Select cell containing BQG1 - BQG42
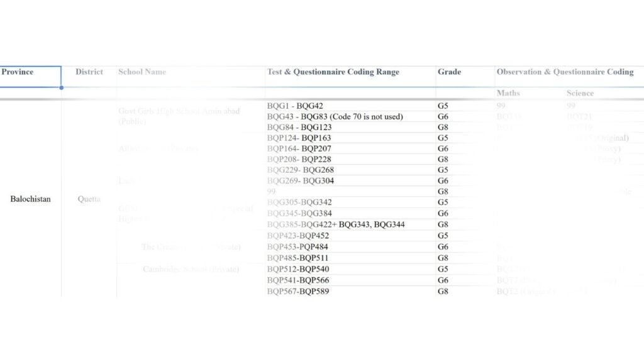The image size is (644, 362). (295, 106)
